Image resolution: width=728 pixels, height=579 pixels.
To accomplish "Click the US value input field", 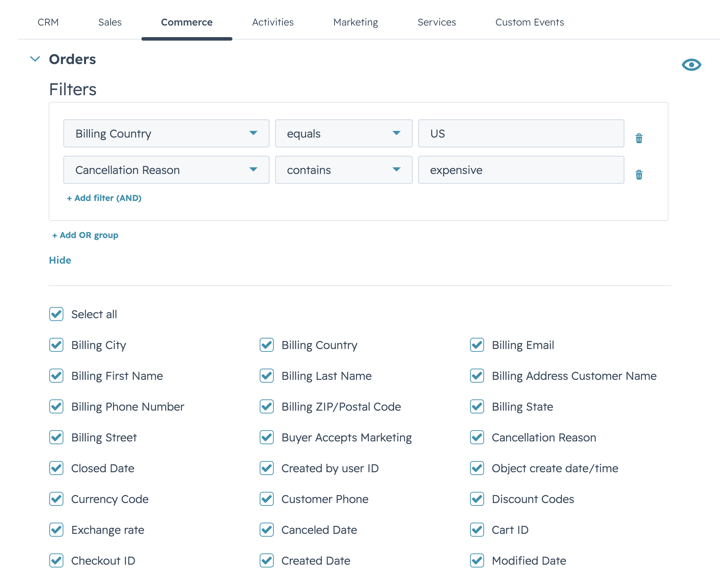I will [x=521, y=133].
